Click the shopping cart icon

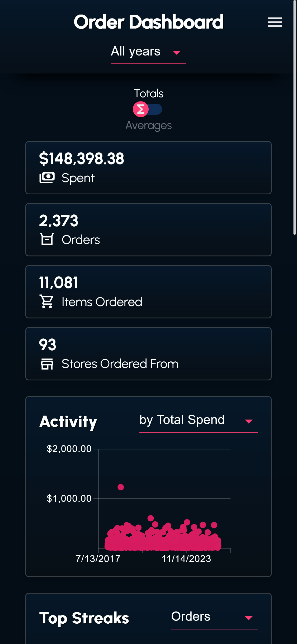point(46,301)
